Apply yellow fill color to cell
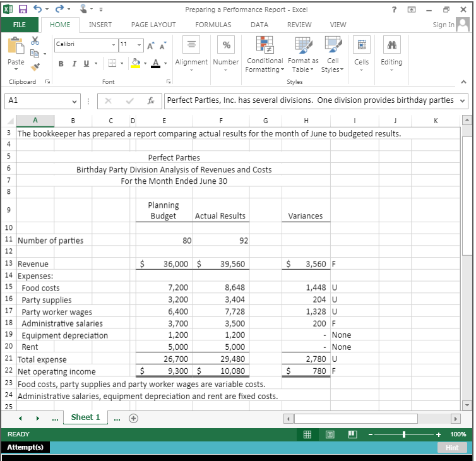This screenshot has width=476, height=461. 136,63
